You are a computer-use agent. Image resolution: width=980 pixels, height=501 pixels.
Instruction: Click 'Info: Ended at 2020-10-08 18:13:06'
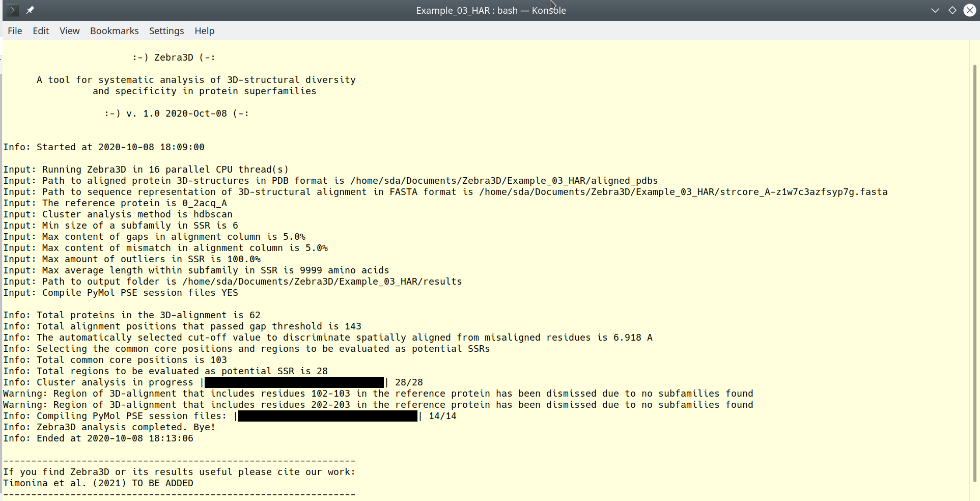(x=98, y=438)
